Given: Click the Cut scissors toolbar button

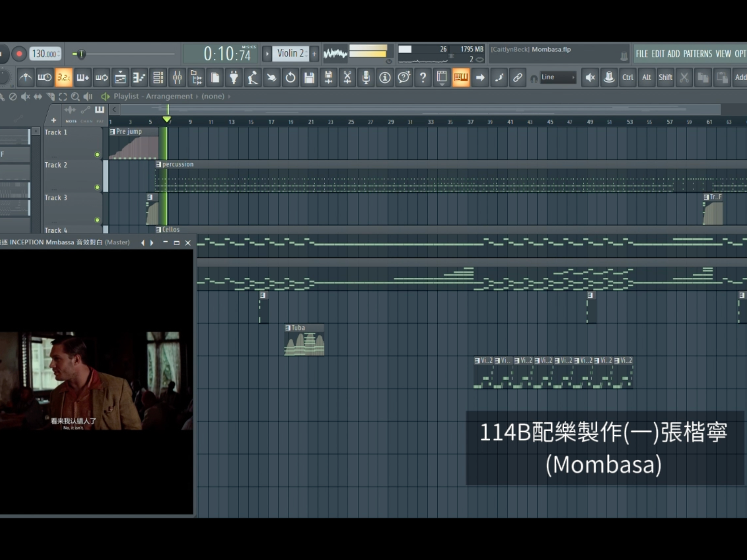Looking at the screenshot, I should (684, 77).
